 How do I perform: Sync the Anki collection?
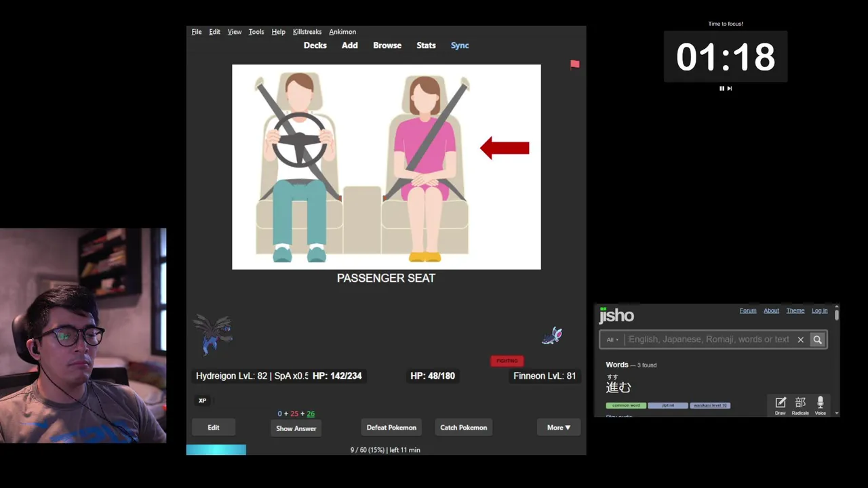click(x=460, y=45)
